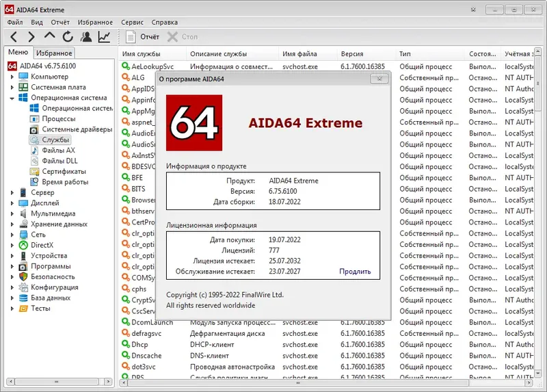Screen dimensions: 547x392
Task: Expand the Сеть tree node
Action: (x=12, y=235)
